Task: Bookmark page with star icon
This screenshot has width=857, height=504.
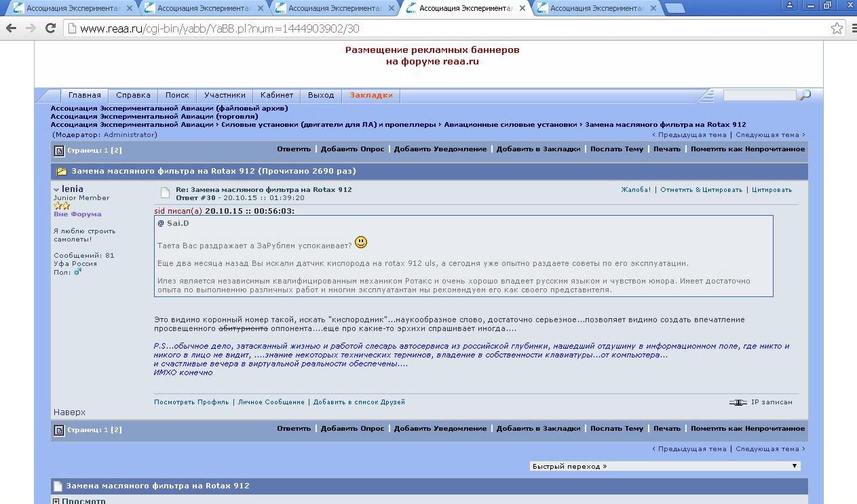Action: tap(837, 28)
